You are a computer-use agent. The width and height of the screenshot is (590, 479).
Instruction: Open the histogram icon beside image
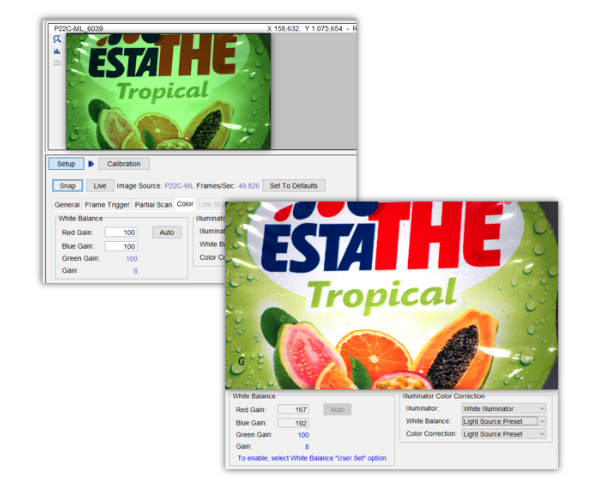(x=57, y=51)
